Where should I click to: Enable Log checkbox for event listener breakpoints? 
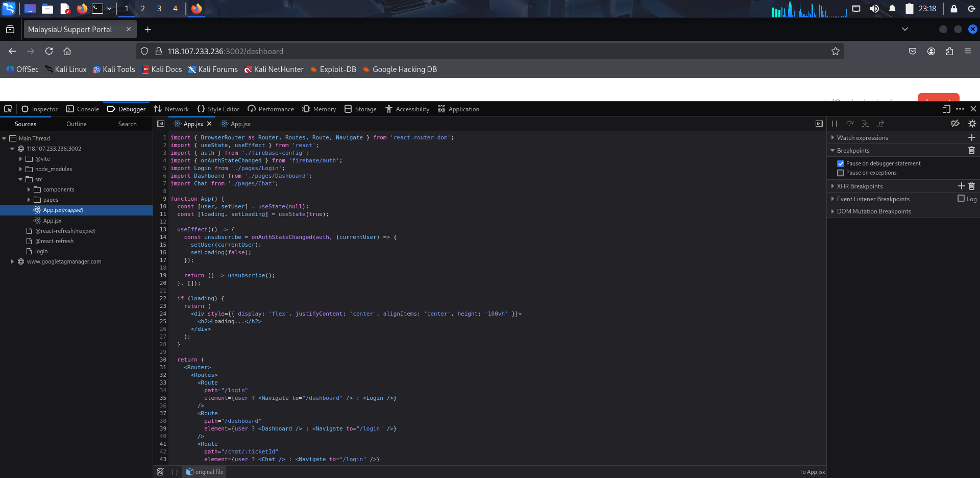961,199
